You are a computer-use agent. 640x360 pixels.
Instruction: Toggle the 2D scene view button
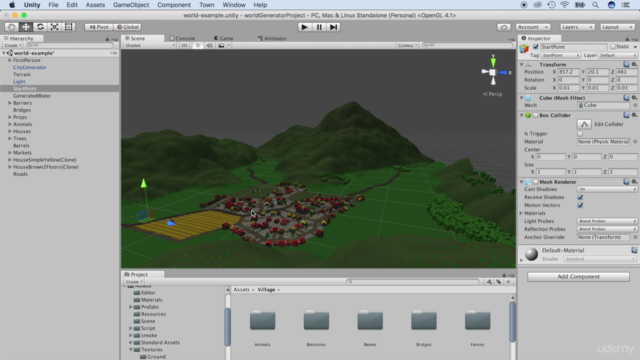(184, 45)
